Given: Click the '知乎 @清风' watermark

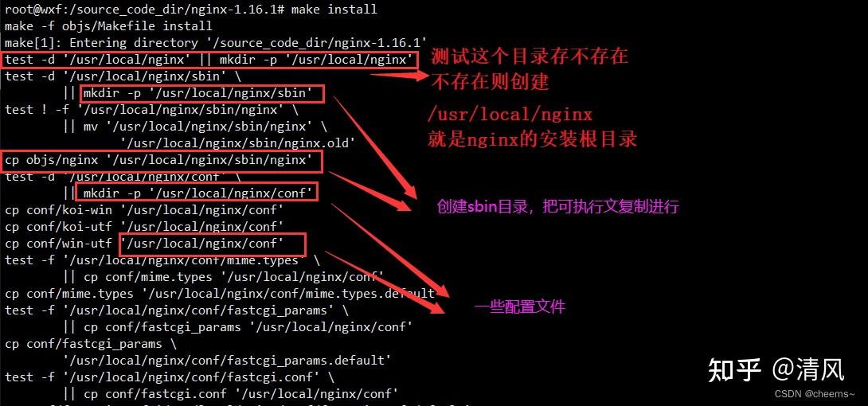Looking at the screenshot, I should click(x=776, y=369).
